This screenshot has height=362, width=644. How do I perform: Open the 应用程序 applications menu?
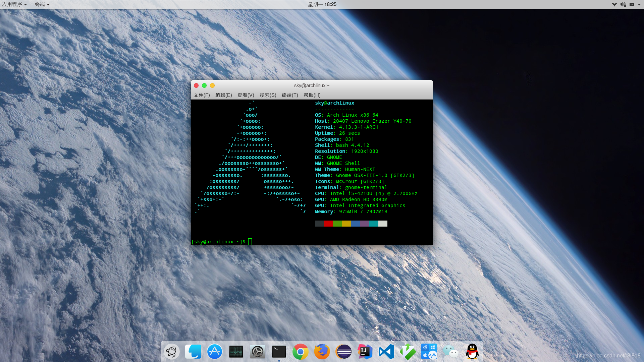tap(14, 4)
